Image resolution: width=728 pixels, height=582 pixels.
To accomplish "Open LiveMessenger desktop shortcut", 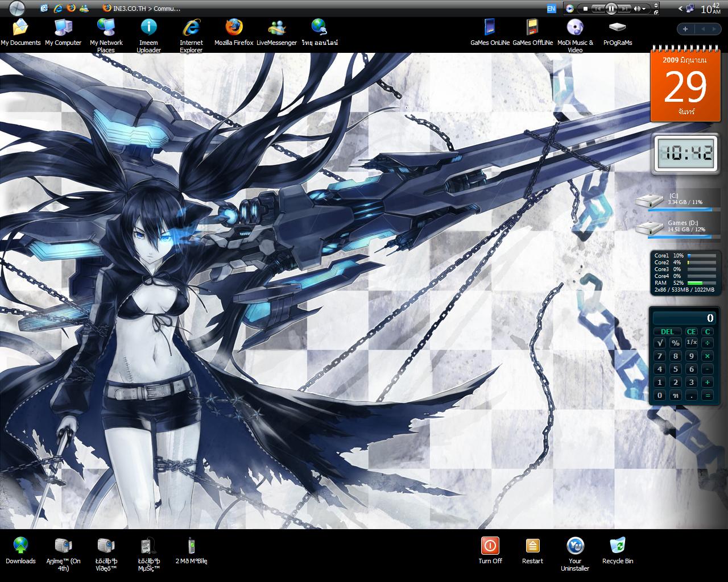I will click(x=277, y=32).
